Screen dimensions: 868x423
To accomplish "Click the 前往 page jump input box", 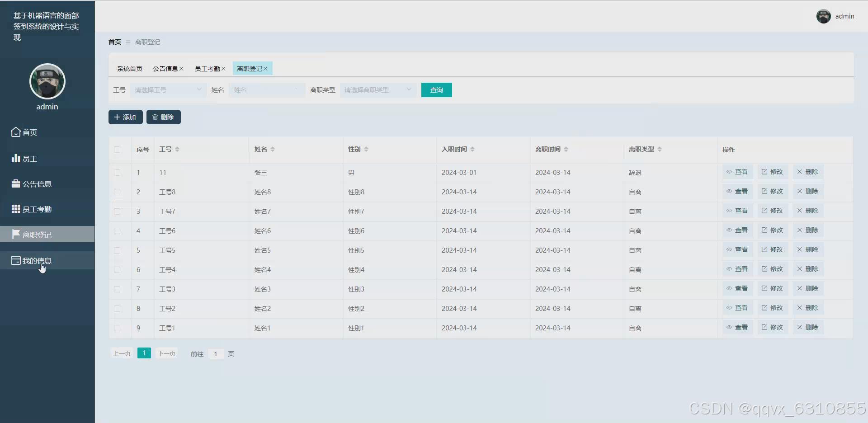I will point(216,354).
